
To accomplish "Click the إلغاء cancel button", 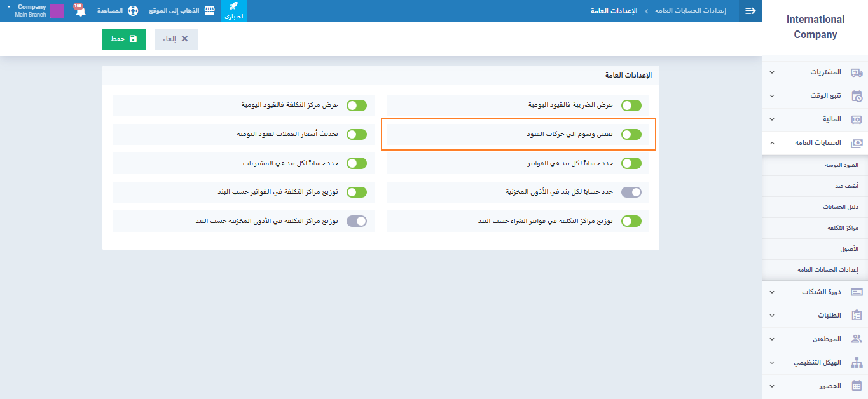I will (x=176, y=39).
